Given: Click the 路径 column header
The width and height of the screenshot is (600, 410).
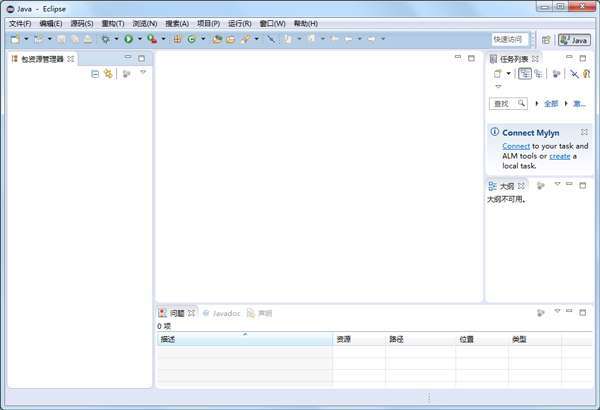Looking at the screenshot, I should click(421, 339).
